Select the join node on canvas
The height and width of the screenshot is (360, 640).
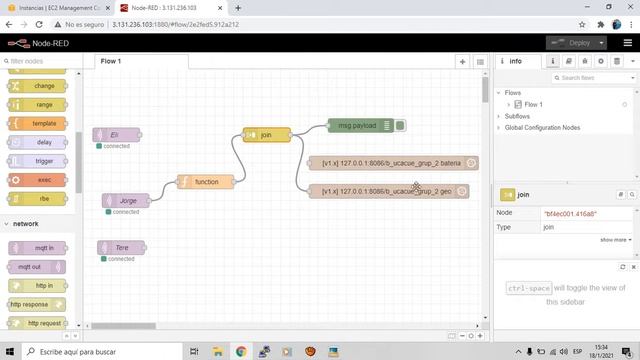(267, 135)
